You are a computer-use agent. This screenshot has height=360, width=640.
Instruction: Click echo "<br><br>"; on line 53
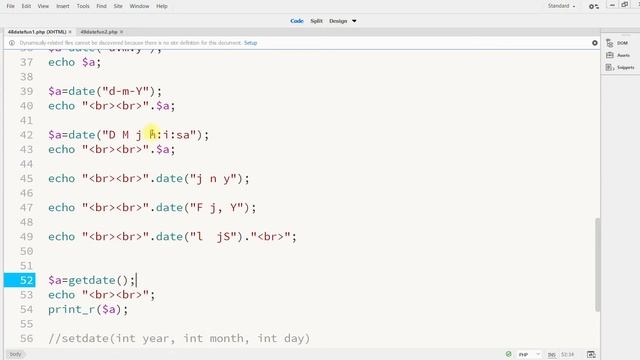click(102, 295)
